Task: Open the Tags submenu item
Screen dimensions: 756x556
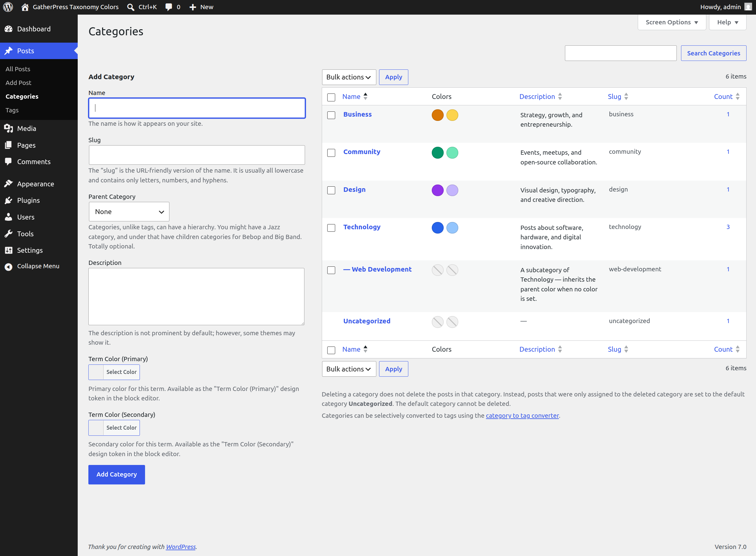Action: click(x=12, y=110)
